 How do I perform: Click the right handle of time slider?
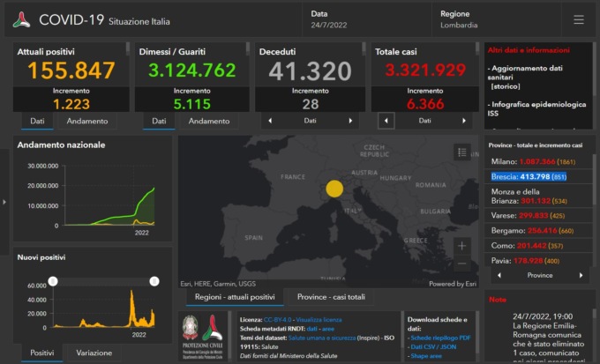pos(154,281)
